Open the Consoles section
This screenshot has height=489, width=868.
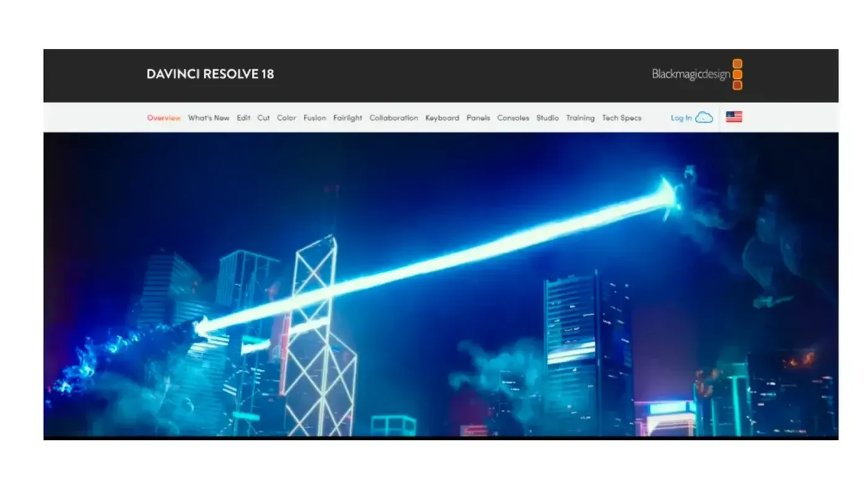click(x=513, y=118)
